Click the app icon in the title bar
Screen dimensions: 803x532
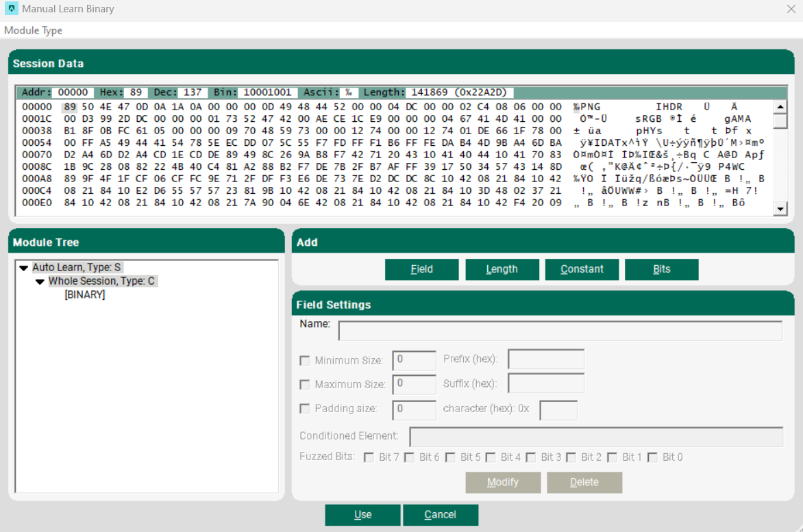pyautogui.click(x=11, y=9)
